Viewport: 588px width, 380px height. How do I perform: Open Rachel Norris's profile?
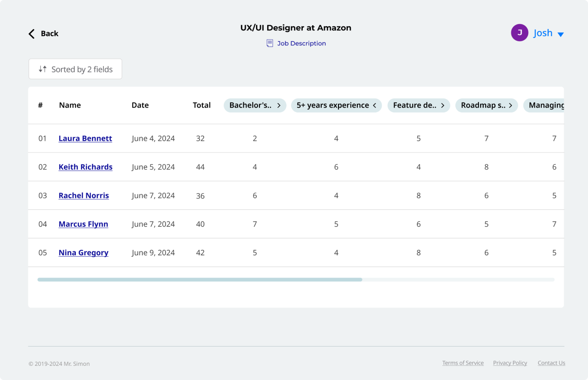click(x=84, y=195)
